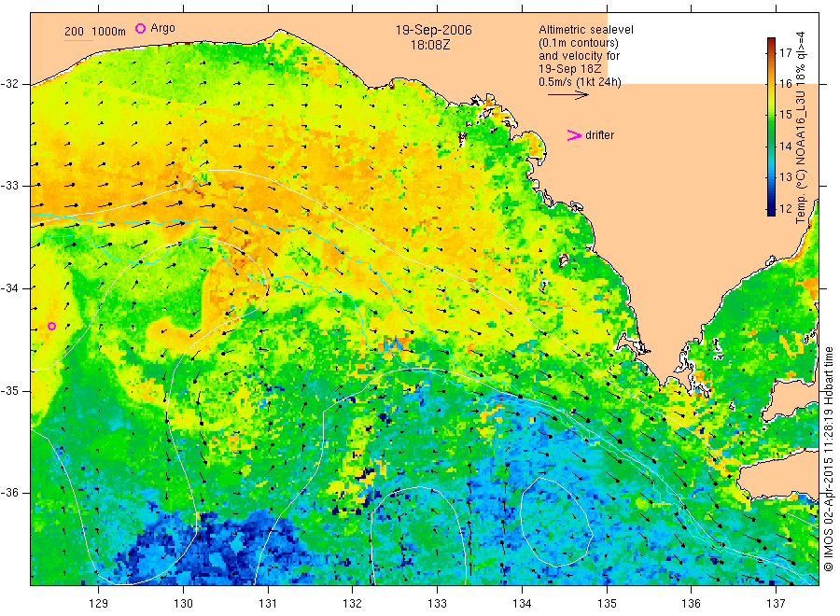Click the color bar value 17
Viewport: 840px width, 616px height.
[785, 52]
